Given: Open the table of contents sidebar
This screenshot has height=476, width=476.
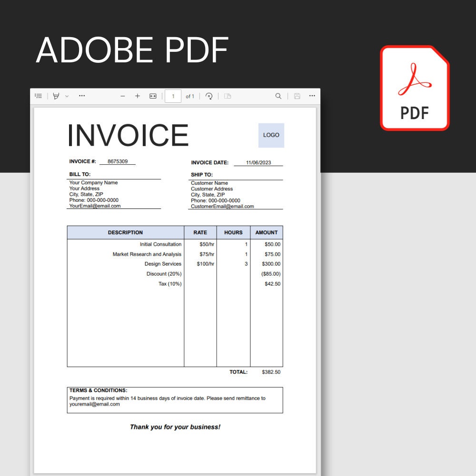Looking at the screenshot, I should [x=38, y=96].
